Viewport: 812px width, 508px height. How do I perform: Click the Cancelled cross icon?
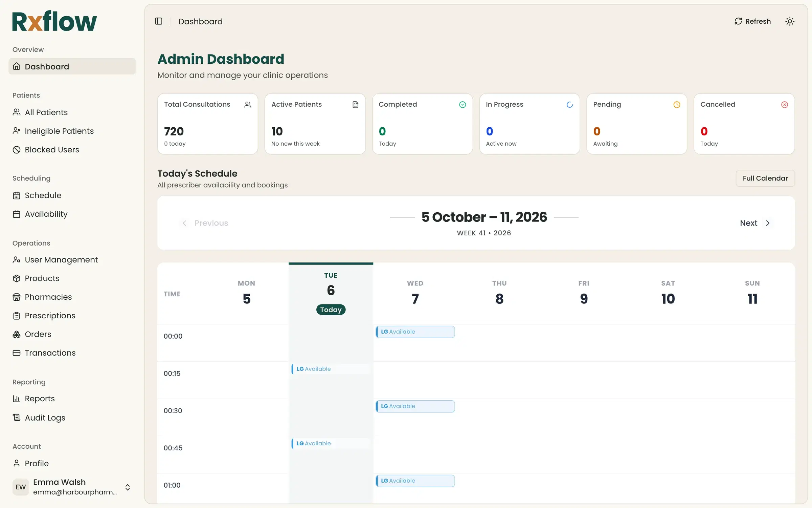(x=784, y=105)
